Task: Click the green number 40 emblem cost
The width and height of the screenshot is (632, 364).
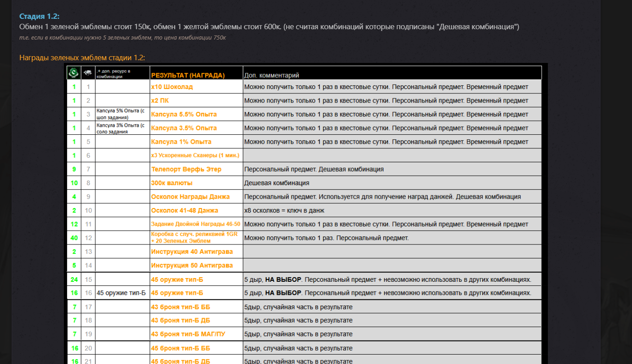Action: [x=74, y=238]
